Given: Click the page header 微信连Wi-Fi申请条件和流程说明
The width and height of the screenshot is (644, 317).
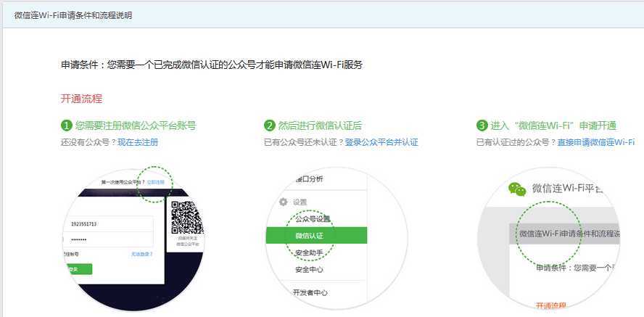Looking at the screenshot, I should click(x=73, y=16).
